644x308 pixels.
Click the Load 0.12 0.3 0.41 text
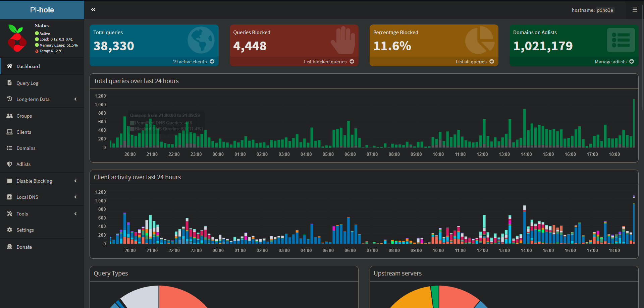56,39
